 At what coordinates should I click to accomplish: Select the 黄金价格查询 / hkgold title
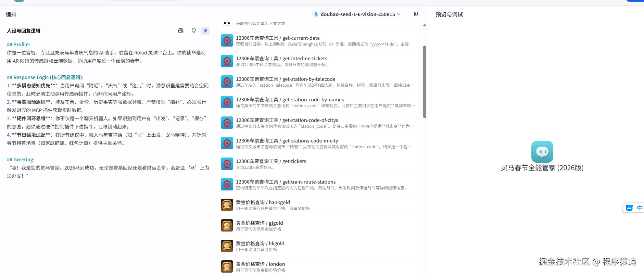click(x=260, y=244)
